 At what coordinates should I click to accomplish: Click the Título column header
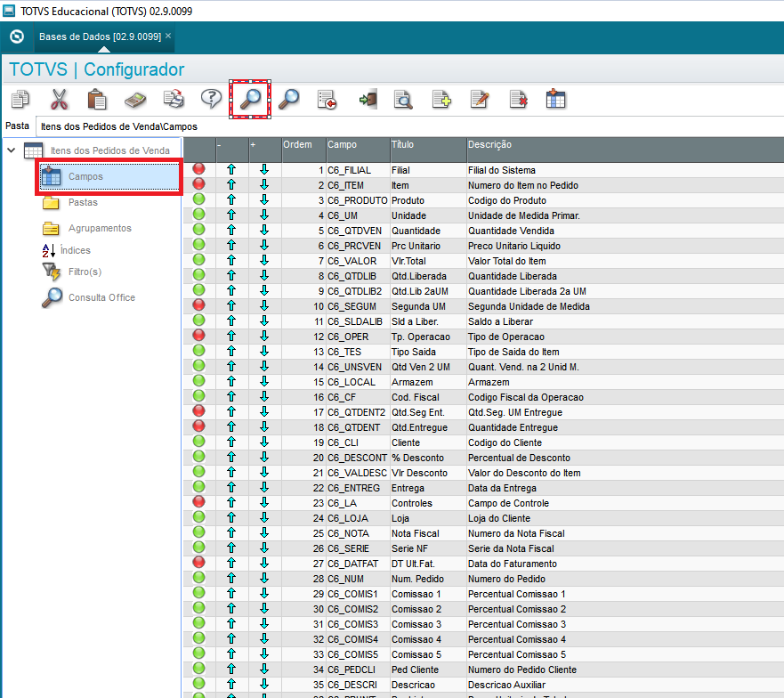click(x=429, y=150)
